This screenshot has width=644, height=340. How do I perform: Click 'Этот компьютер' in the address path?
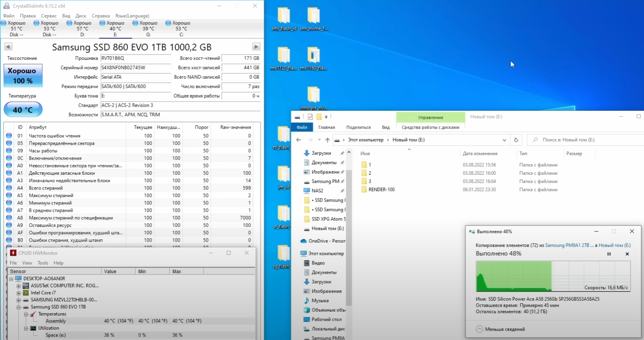(x=366, y=140)
